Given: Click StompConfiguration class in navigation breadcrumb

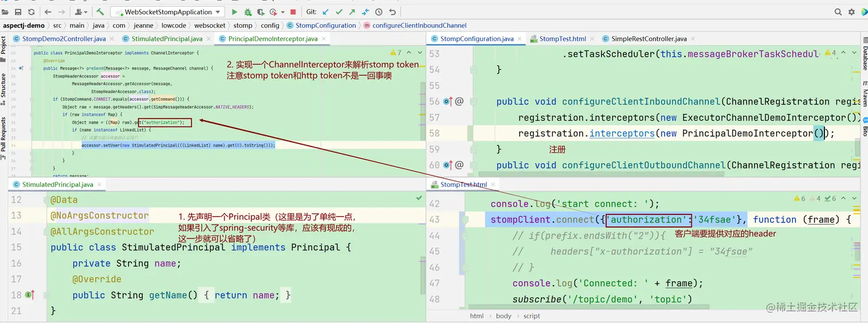Looking at the screenshot, I should (x=321, y=25).
